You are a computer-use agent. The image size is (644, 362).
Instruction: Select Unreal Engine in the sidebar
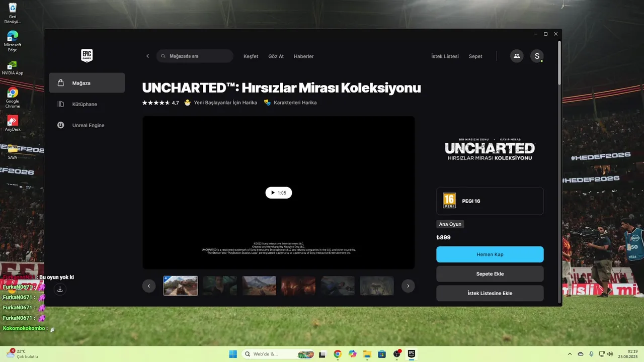click(x=87, y=125)
